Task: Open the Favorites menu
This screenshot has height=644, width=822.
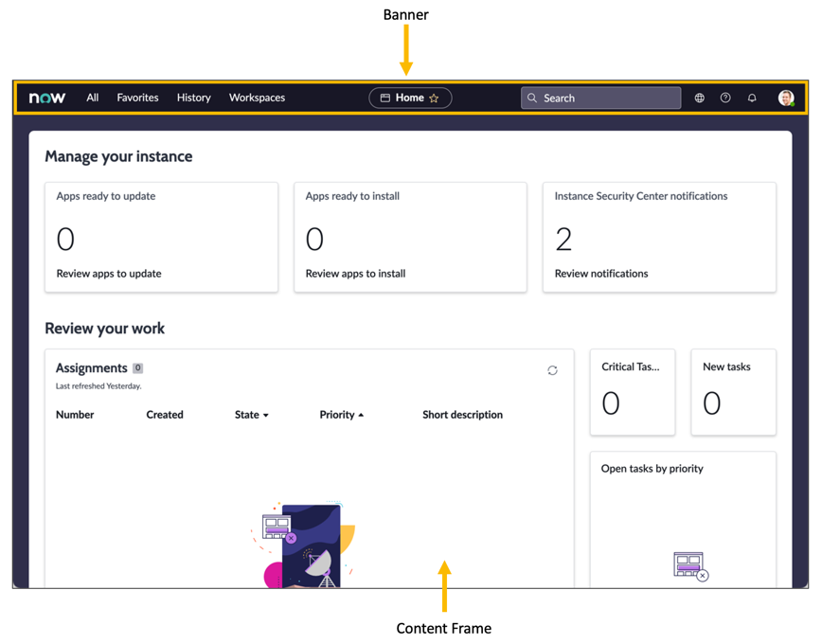Action: 137,98
